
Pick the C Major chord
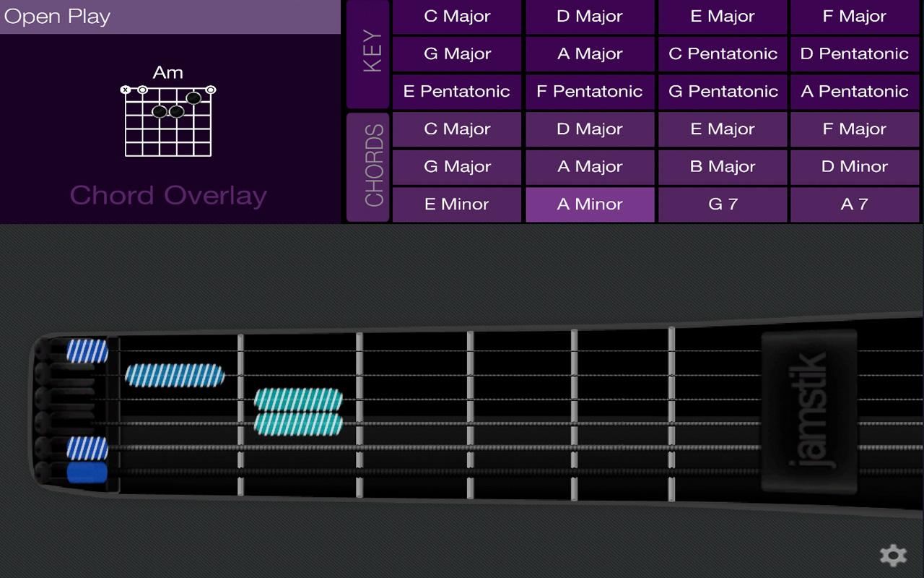457,129
